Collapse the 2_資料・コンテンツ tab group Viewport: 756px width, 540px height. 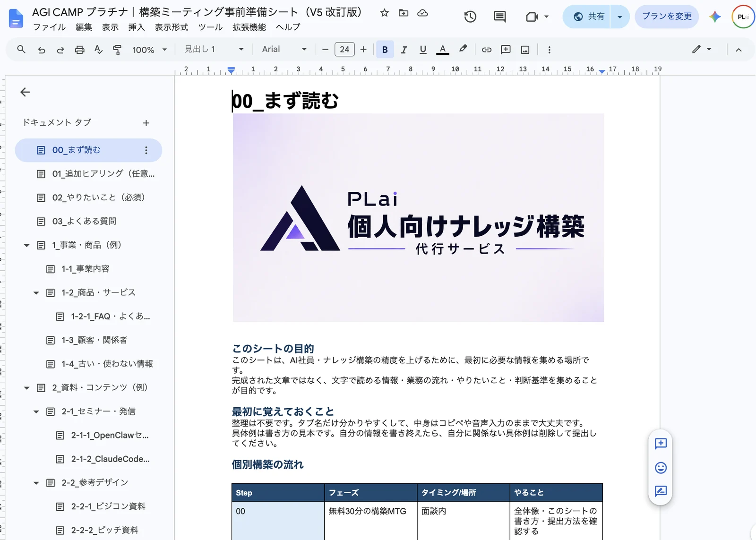tap(26, 388)
